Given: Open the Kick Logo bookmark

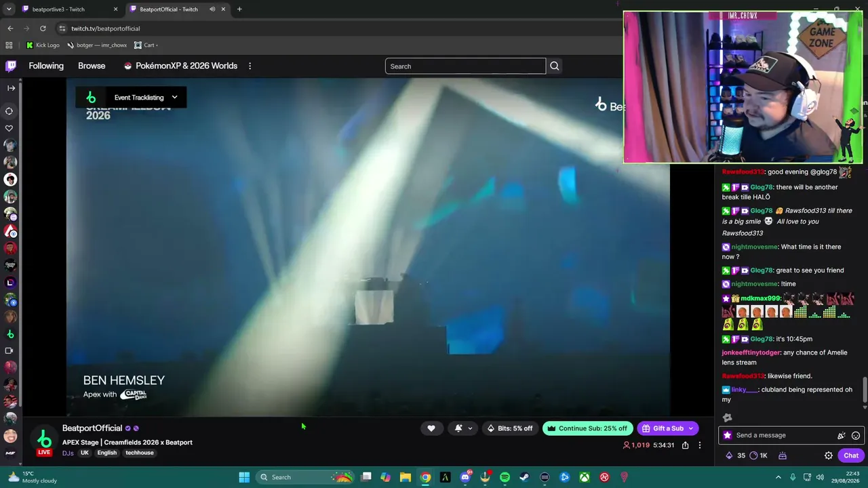Looking at the screenshot, I should tap(43, 45).
